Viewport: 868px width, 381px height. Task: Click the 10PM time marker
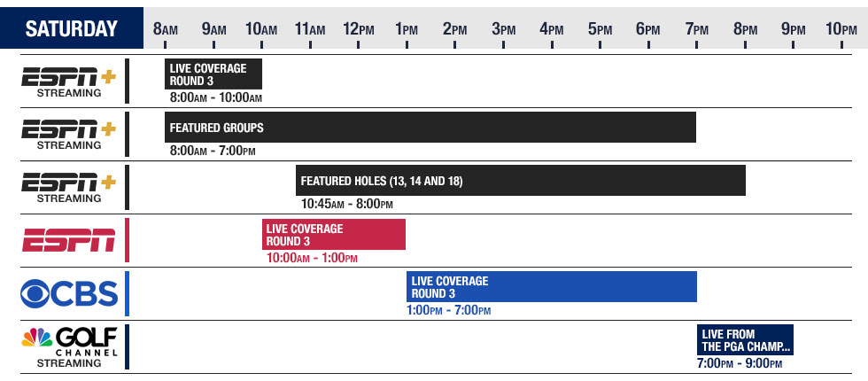tap(841, 29)
